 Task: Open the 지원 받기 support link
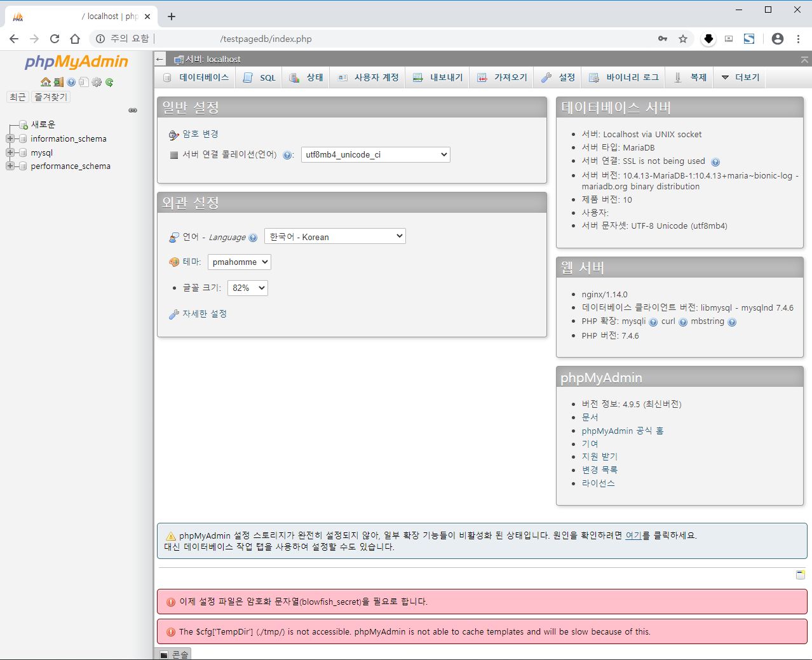point(599,457)
